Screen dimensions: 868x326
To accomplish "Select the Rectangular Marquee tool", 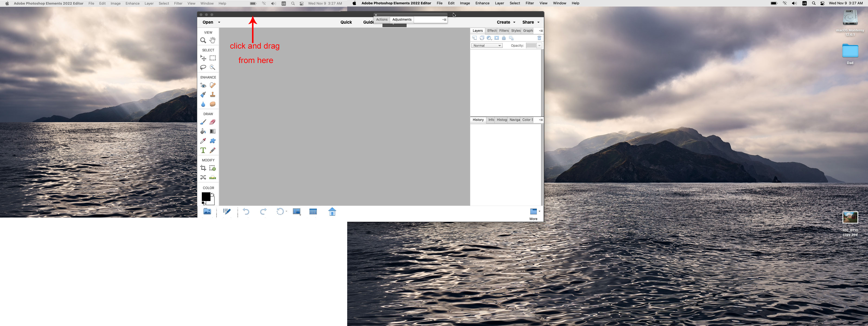I will coord(213,58).
